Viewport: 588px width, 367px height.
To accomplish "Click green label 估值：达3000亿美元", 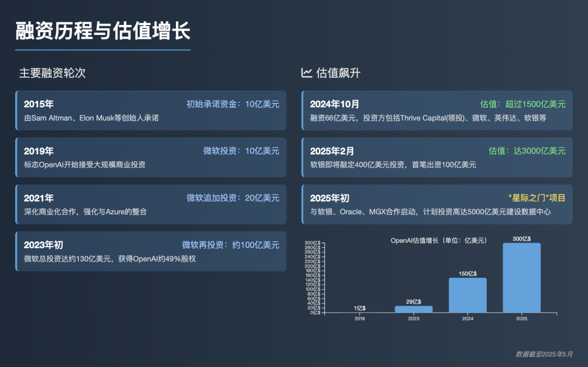I will coord(527,151).
